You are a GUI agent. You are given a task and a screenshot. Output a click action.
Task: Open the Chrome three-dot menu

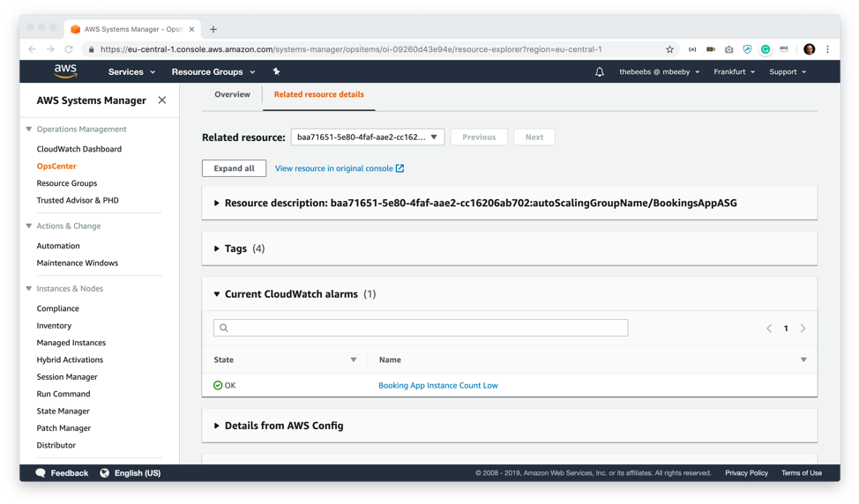pos(828,49)
